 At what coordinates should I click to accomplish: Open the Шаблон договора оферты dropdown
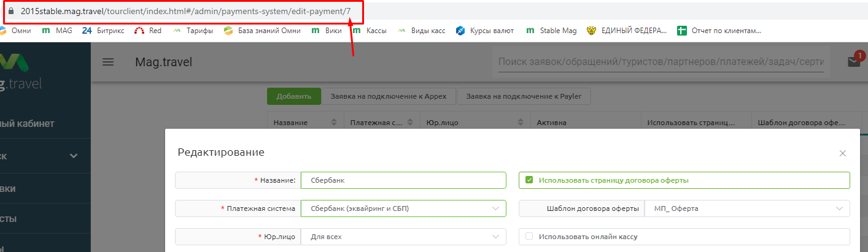pyautogui.click(x=747, y=208)
